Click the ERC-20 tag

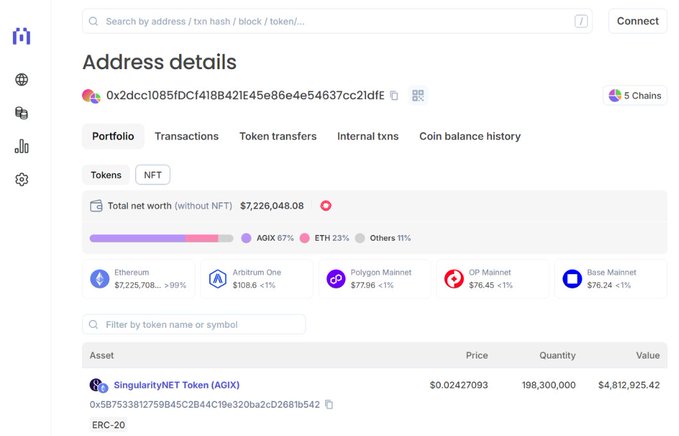click(x=108, y=425)
